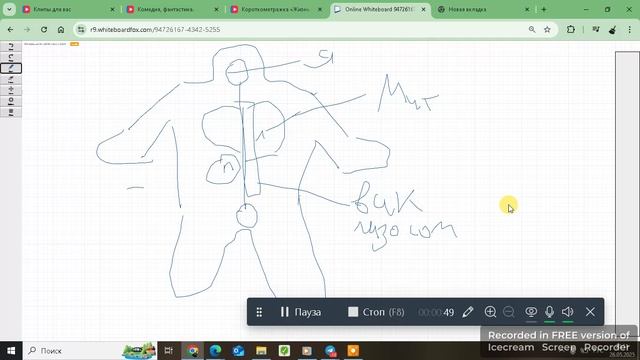Open Outlook from the taskbar

click(x=238, y=351)
